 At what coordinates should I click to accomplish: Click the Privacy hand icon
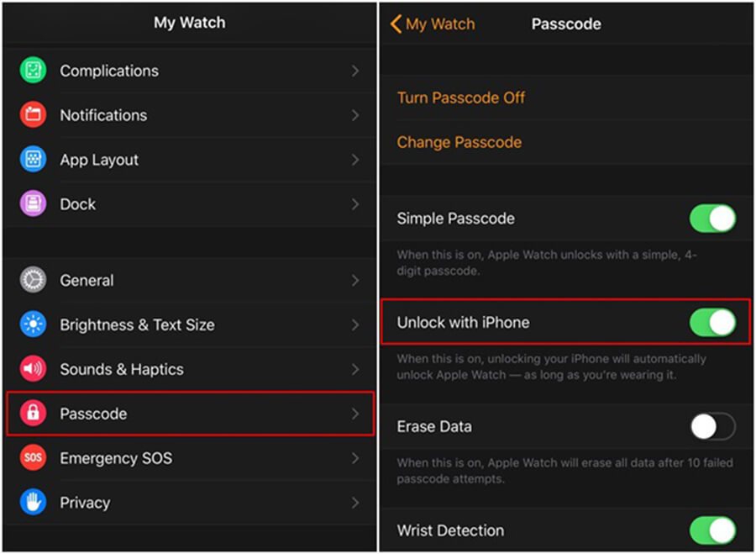32,502
